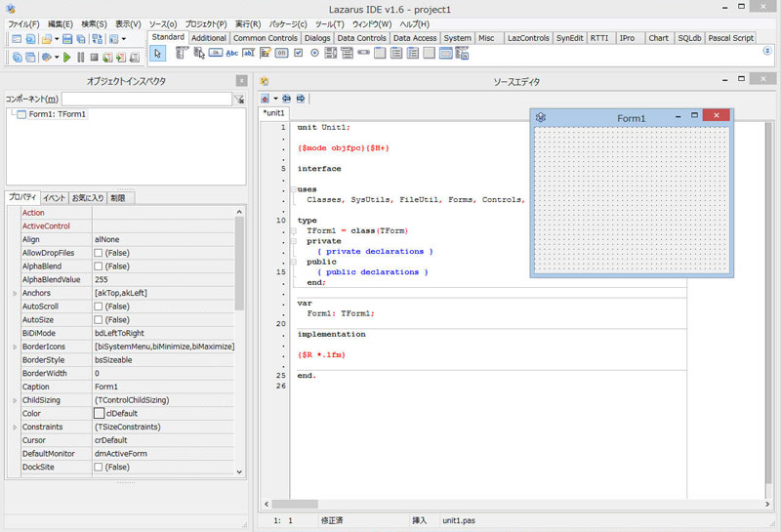
Task: Choose the TCheckBox component icon
Action: tap(299, 53)
